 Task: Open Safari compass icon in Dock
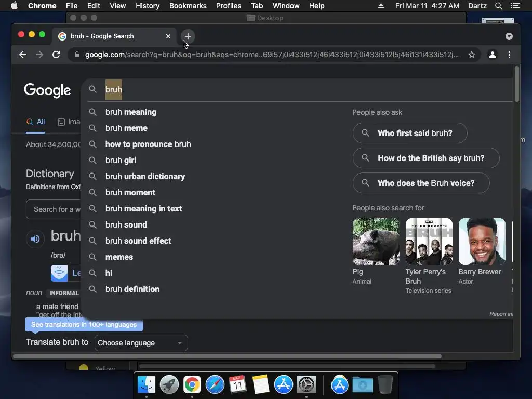click(x=215, y=384)
